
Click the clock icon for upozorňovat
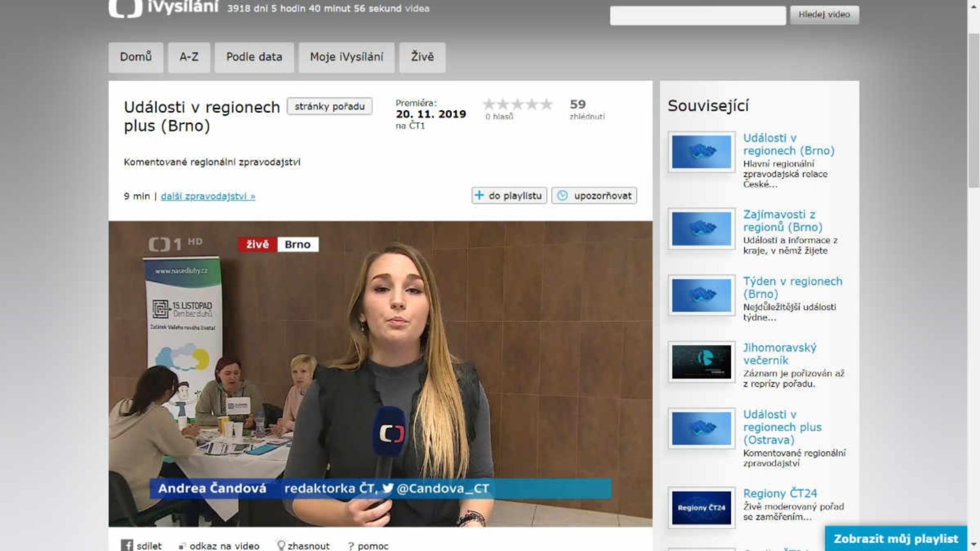tap(562, 195)
